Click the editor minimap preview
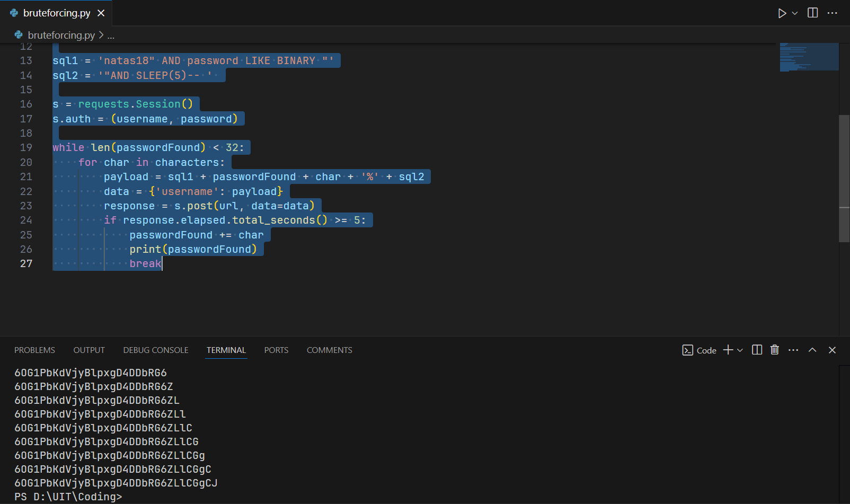The width and height of the screenshot is (850, 504). click(809, 57)
